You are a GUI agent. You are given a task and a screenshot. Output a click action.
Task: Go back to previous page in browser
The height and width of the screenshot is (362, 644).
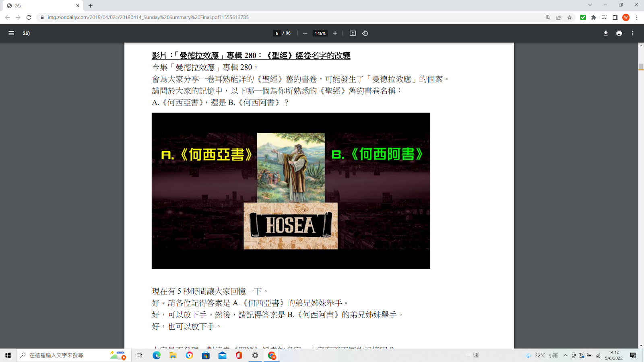pyautogui.click(x=7, y=17)
